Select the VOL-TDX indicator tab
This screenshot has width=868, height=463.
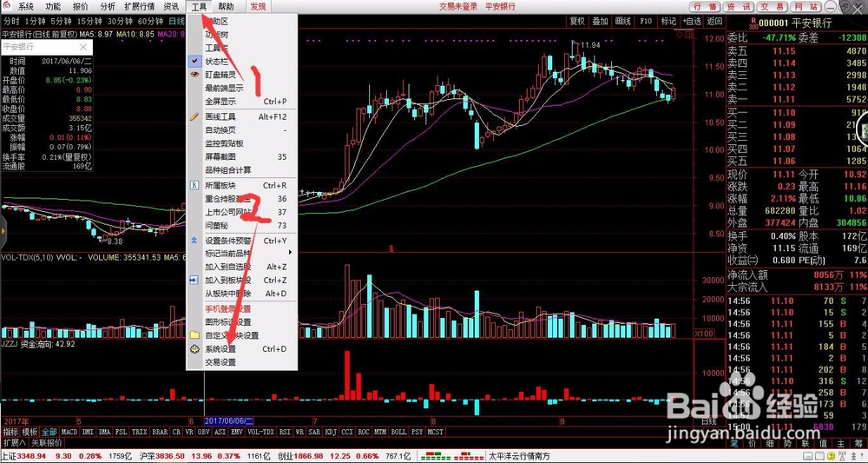point(260,432)
